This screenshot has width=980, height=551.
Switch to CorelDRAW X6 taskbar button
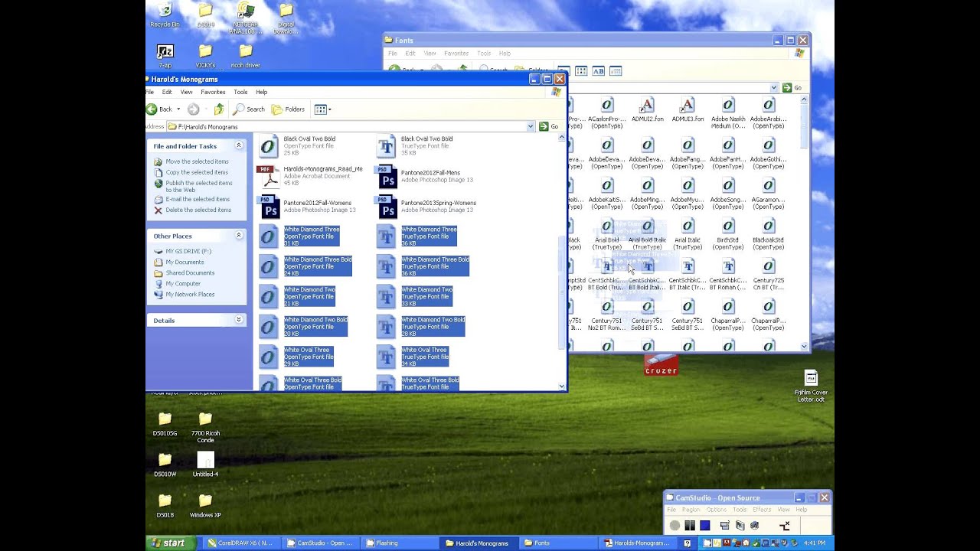pos(240,543)
